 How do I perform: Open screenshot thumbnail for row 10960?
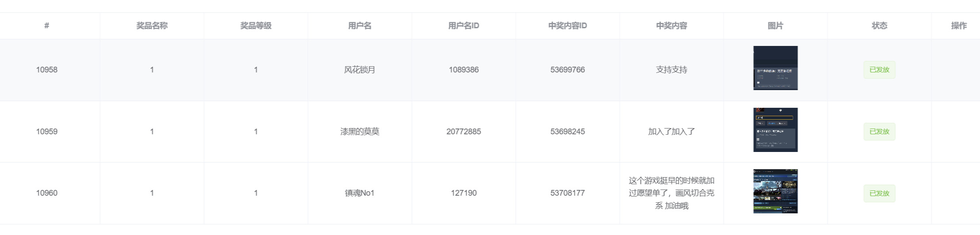pos(775,191)
